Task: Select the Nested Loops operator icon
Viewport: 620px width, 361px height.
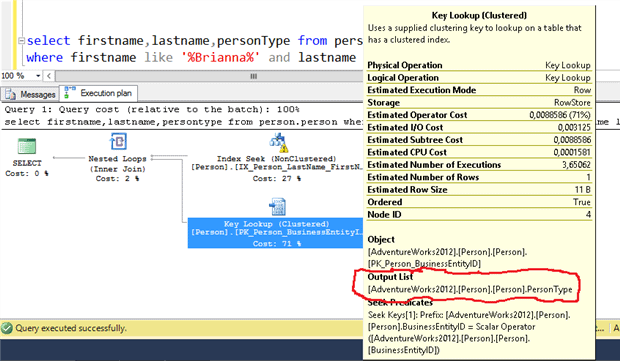Action: click(x=118, y=142)
